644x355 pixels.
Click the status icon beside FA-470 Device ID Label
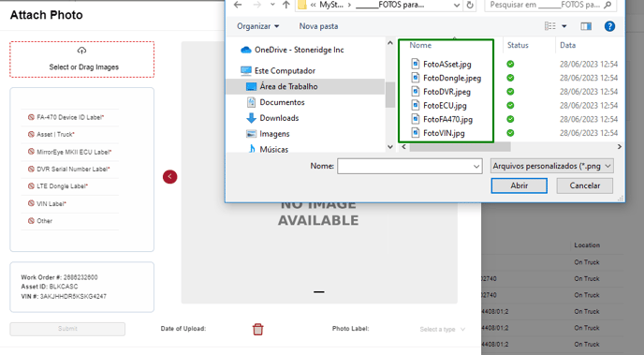31,117
